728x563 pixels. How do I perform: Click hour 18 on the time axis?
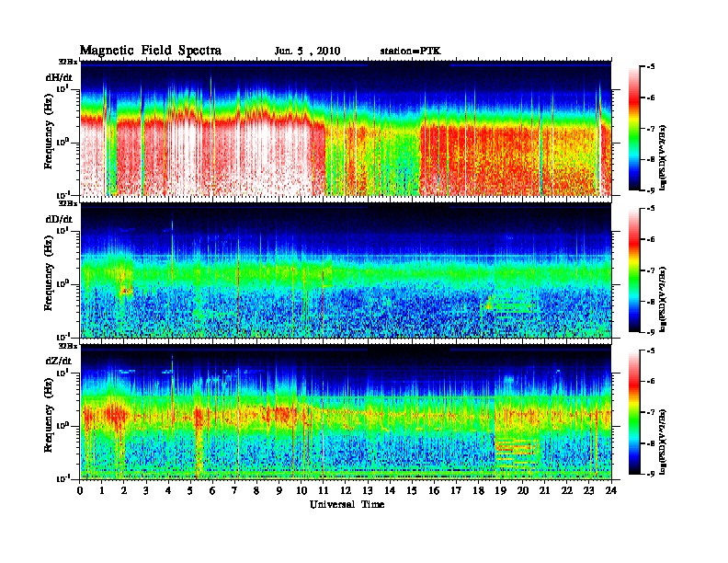pyautogui.click(x=478, y=491)
